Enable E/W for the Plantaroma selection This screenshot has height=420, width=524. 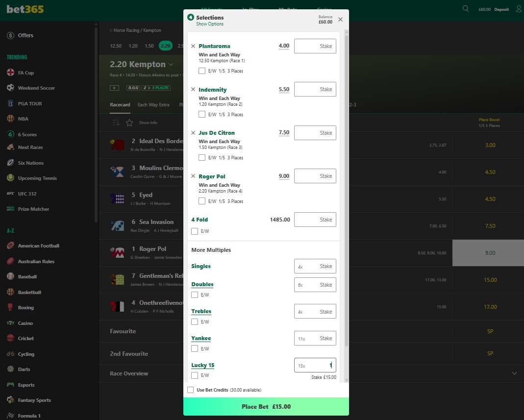[201, 71]
